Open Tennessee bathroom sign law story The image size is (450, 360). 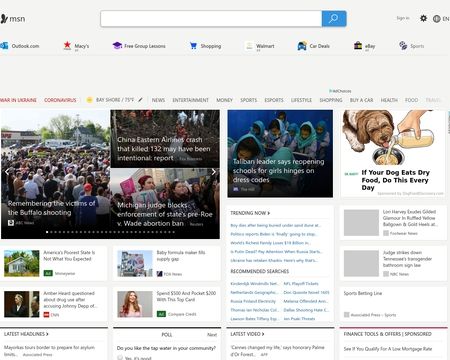(x=393, y=263)
